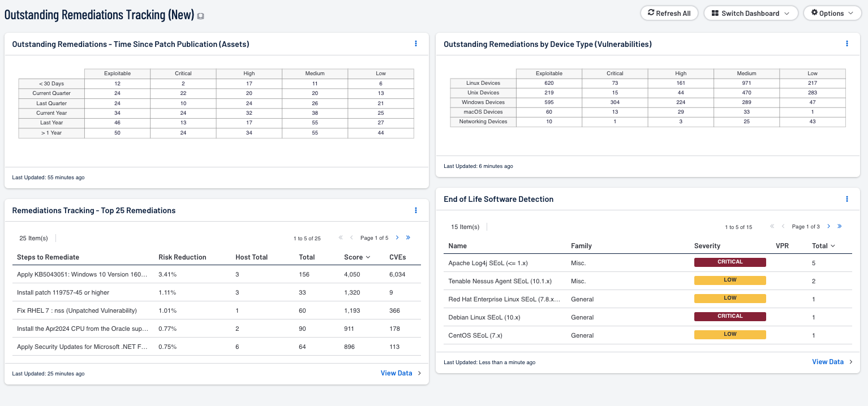Click Windows Devices Critical value 304
This screenshot has width=868, height=406.
615,102
